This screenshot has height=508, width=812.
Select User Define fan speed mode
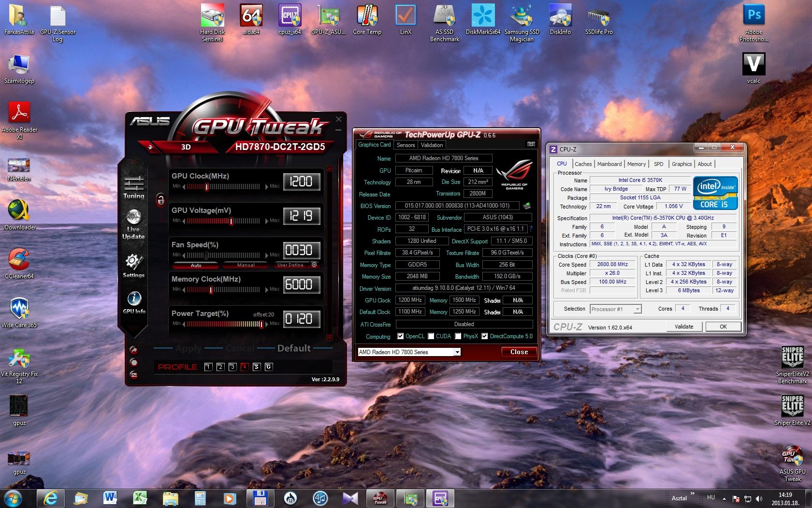[290, 265]
